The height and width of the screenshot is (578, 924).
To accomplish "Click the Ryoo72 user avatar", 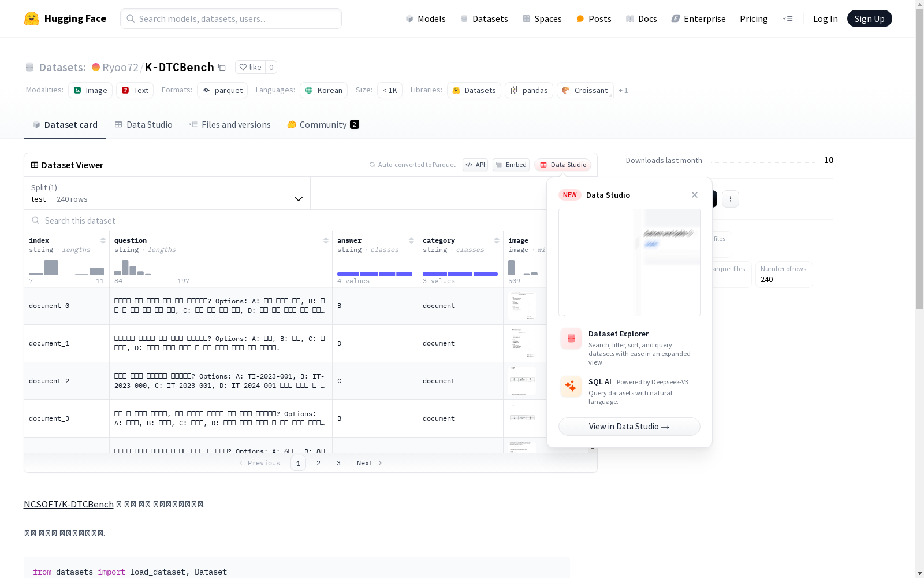I will [x=96, y=67].
